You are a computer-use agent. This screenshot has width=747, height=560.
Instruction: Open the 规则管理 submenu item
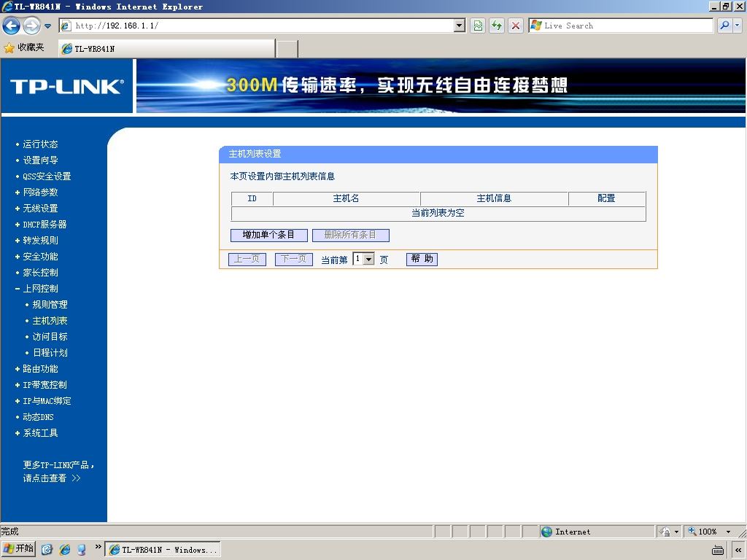click(x=50, y=305)
